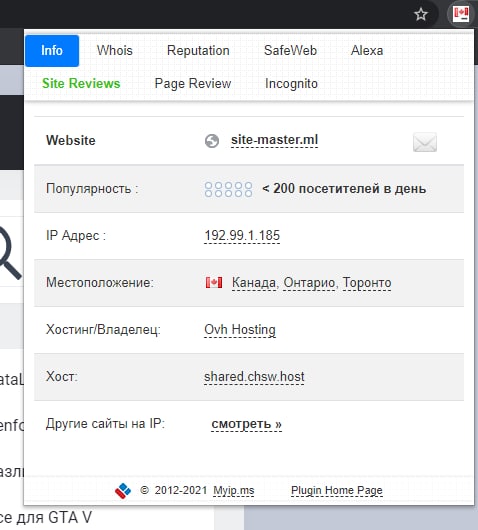The height and width of the screenshot is (530, 478).
Task: Click the magnifier search icon on background page
Action: (x=10, y=253)
